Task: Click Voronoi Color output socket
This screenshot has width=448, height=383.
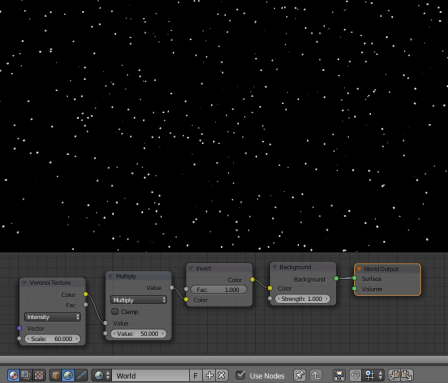Action: 86,294
